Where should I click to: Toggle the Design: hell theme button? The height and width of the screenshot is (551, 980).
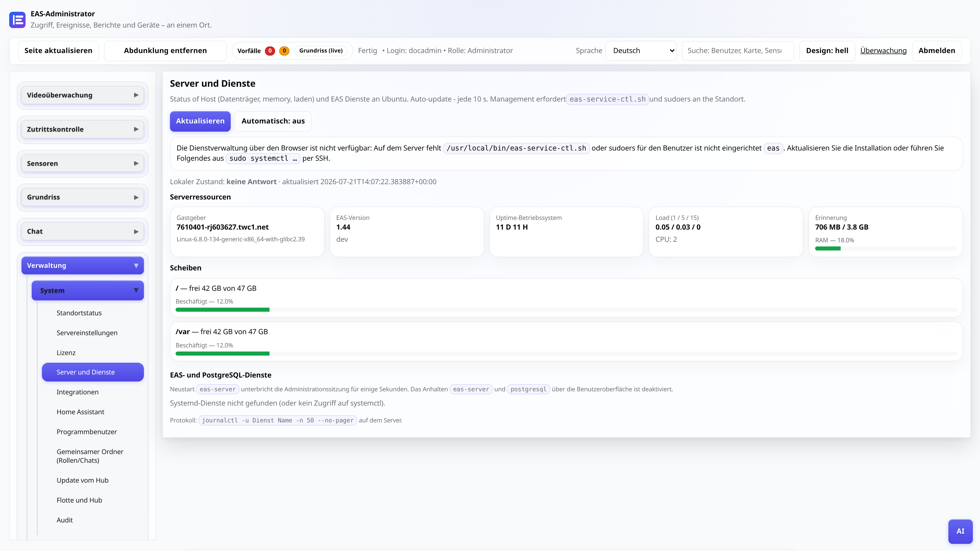pos(827,51)
